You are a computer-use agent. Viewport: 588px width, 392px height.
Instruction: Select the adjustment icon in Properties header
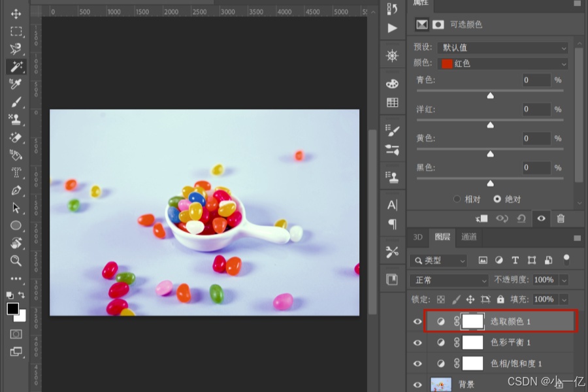pos(422,25)
